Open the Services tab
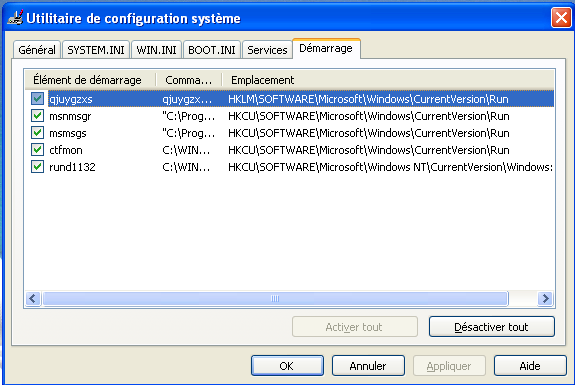 click(x=267, y=50)
